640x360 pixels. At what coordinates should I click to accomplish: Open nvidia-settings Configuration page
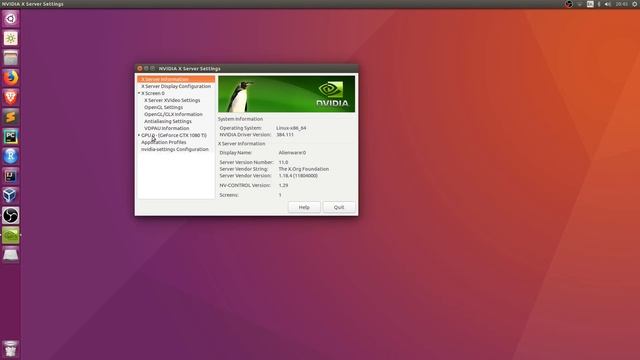click(x=175, y=149)
